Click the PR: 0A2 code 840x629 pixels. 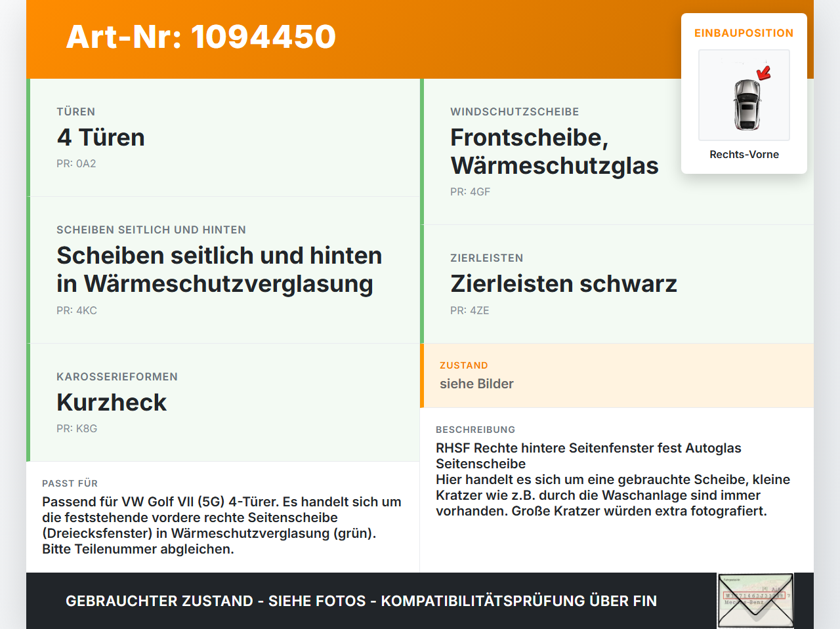pos(76,164)
